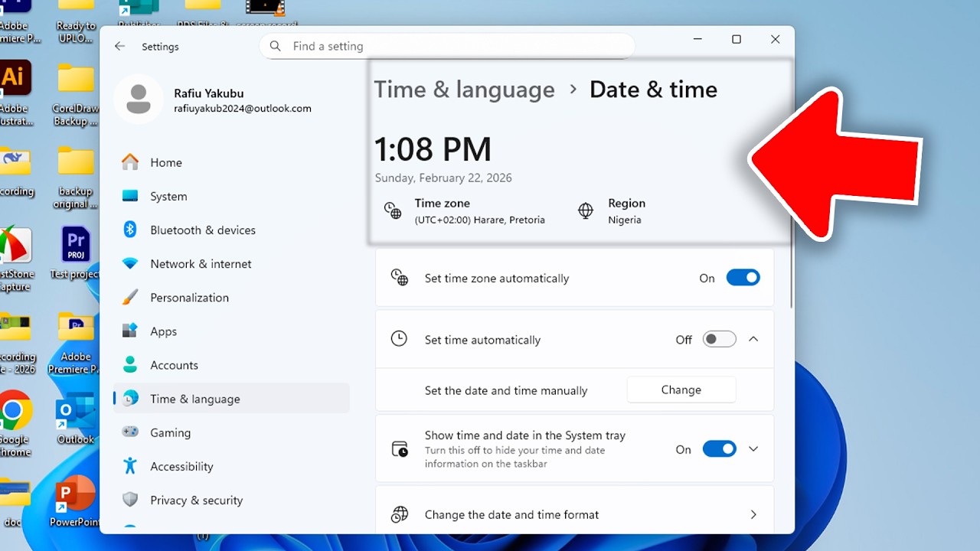Click Change to set date and time manually
This screenshot has width=980, height=551.
[681, 390]
